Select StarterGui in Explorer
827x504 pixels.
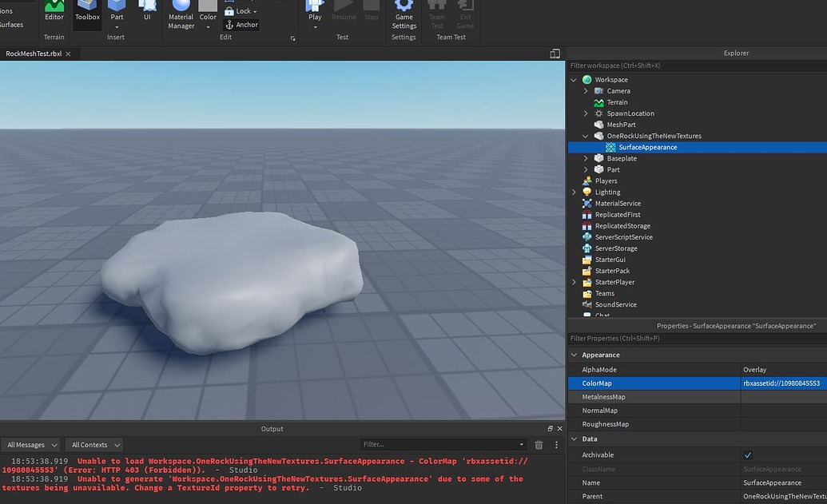610,260
